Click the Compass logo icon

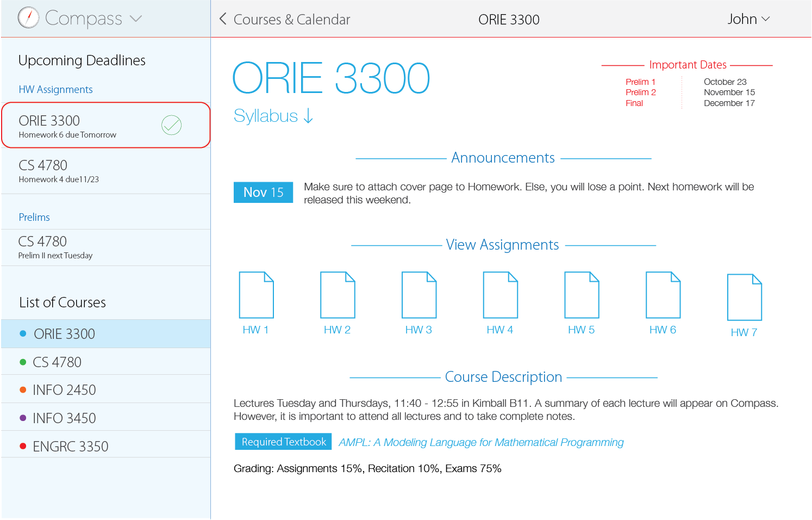28,18
